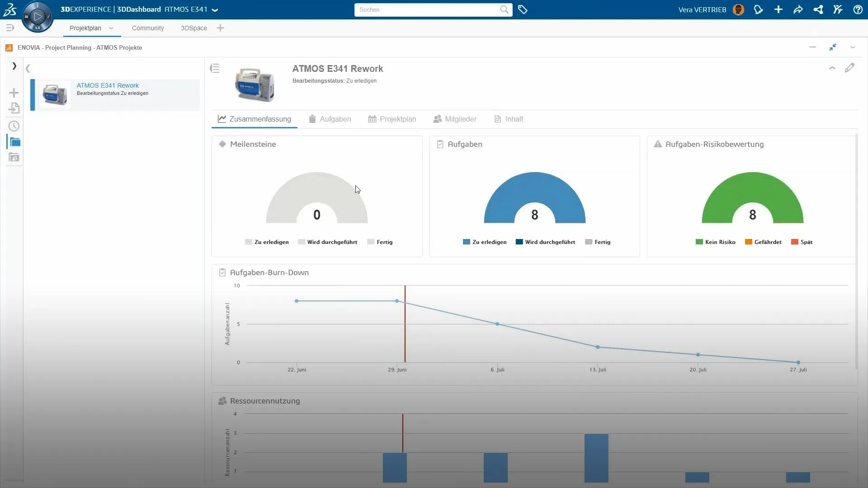The height and width of the screenshot is (488, 868).
Task: Open the Projektplan tab dropdown arrow
Action: coord(111,28)
